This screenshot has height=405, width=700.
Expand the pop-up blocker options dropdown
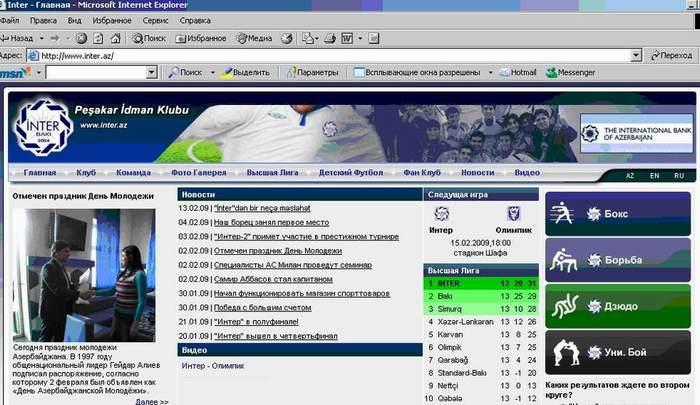(x=490, y=73)
